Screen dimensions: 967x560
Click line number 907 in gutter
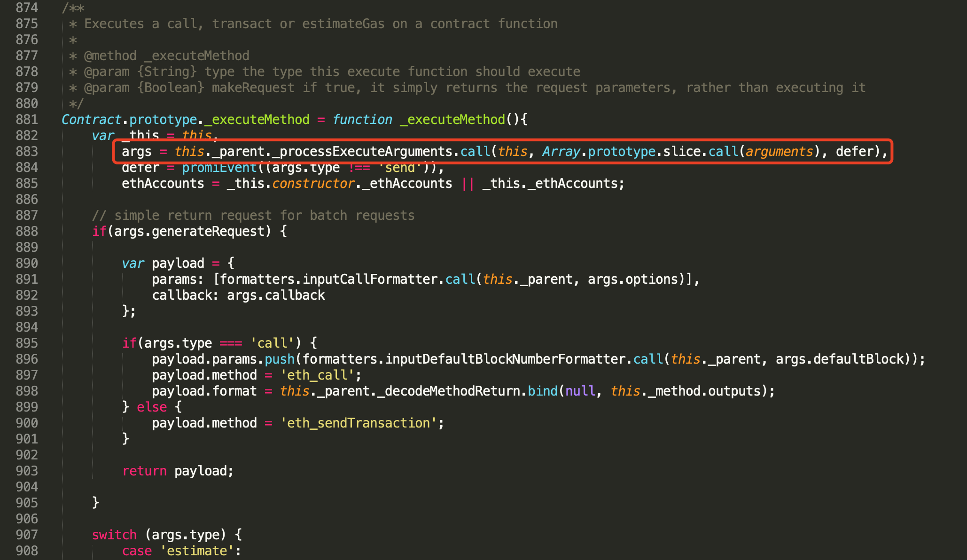coord(27,535)
